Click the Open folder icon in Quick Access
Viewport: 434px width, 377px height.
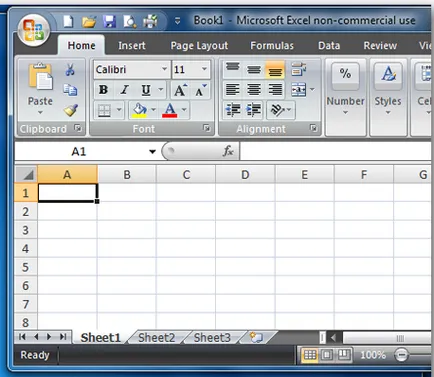(x=89, y=22)
